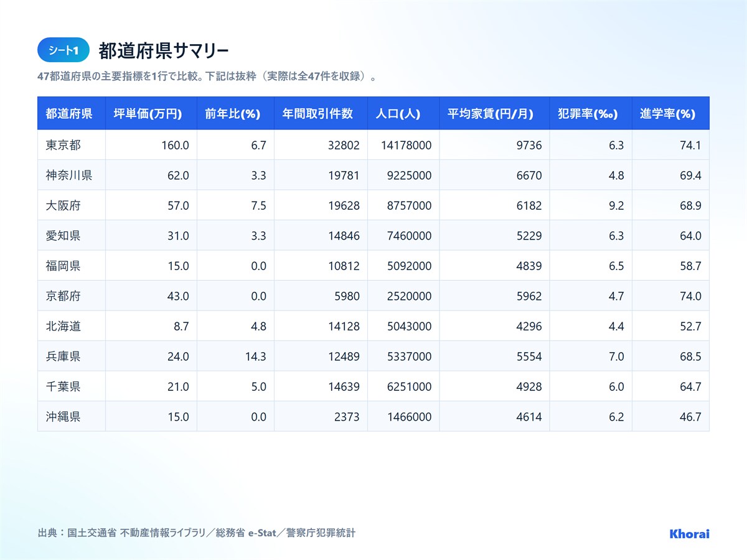Select Aichi's 64.0 enrollment rate cell

pyautogui.click(x=670, y=236)
